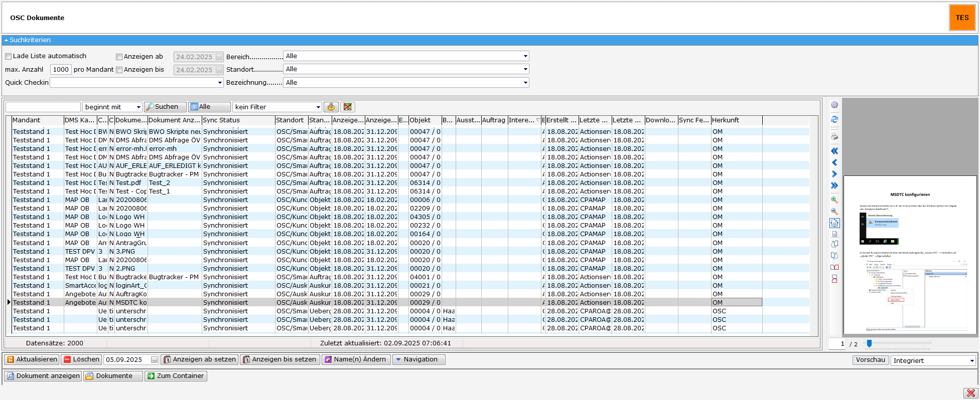This screenshot has height=400, width=980.
Task: Enable Lade Liste automatisch checkbox
Action: [9, 56]
